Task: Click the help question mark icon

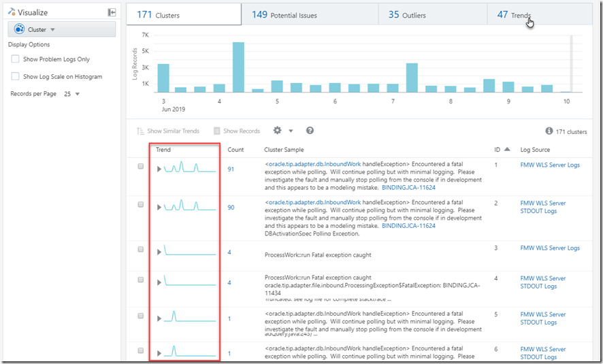Action: click(x=310, y=131)
